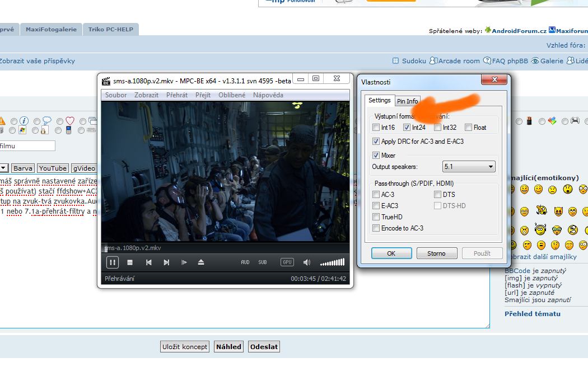588x367 pixels.
Task: Open the Přehrát menu
Action: (x=177, y=95)
